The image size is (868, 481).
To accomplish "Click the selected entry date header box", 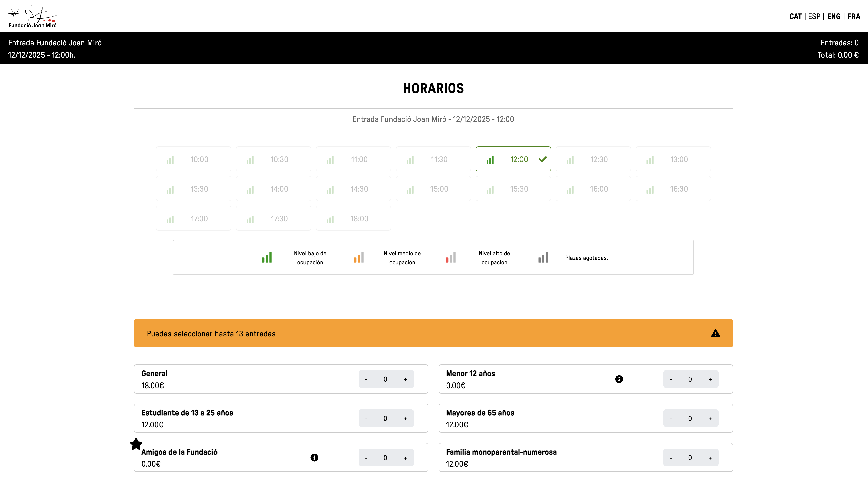I will 433,119.
